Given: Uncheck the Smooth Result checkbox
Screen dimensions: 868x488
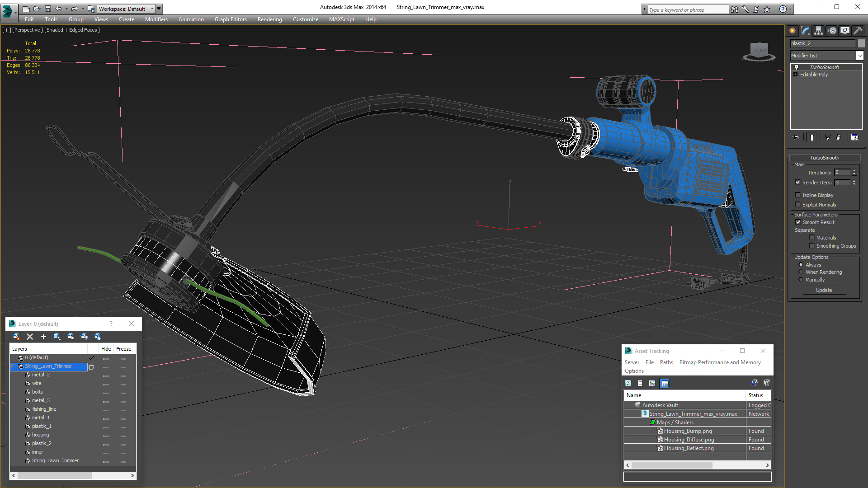Looking at the screenshot, I should [x=798, y=222].
